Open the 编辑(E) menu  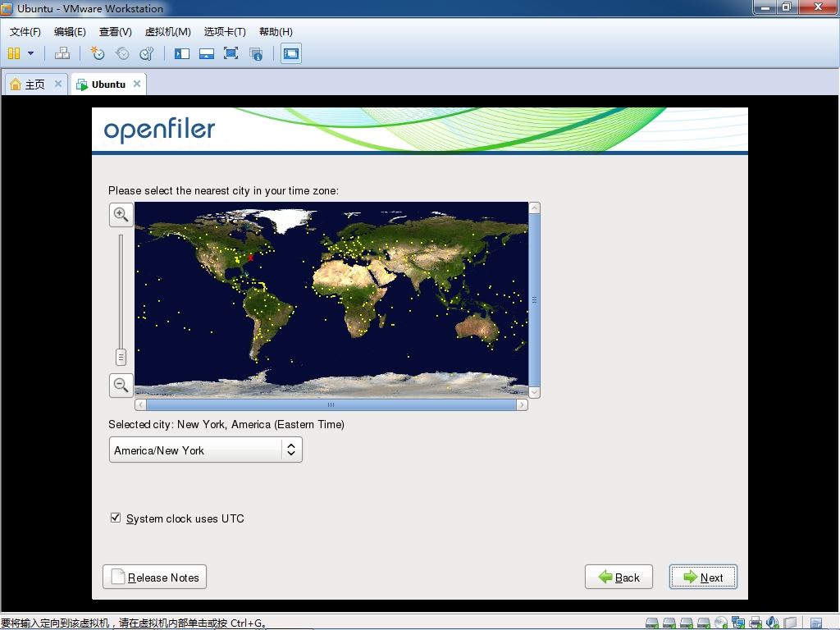coord(70,32)
